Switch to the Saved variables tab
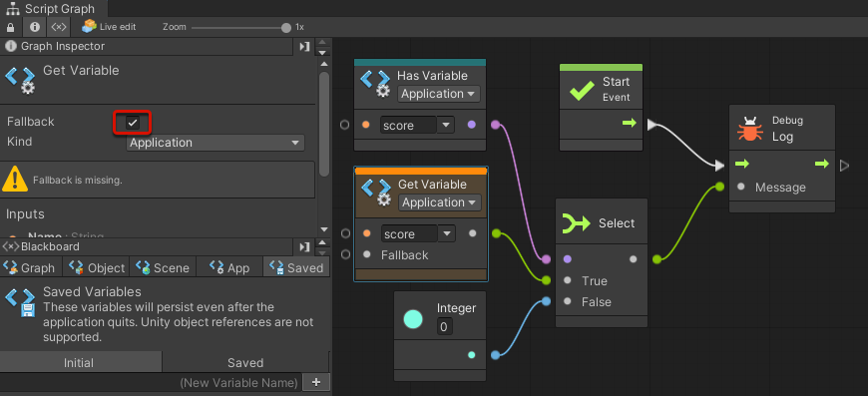Screen dimensions: 868x396 (296, 267)
